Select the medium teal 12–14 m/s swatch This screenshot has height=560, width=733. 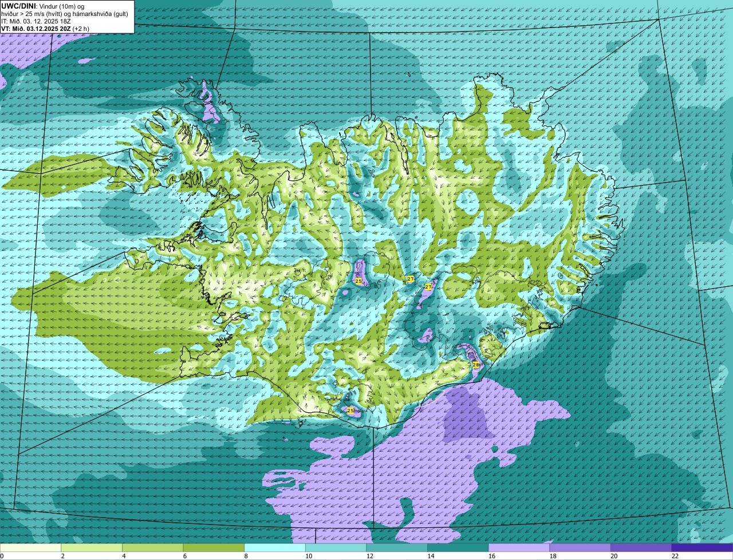coord(397,547)
